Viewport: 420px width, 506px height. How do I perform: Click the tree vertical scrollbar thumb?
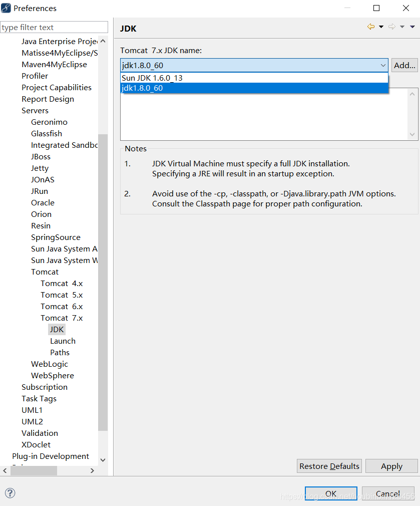point(103,283)
